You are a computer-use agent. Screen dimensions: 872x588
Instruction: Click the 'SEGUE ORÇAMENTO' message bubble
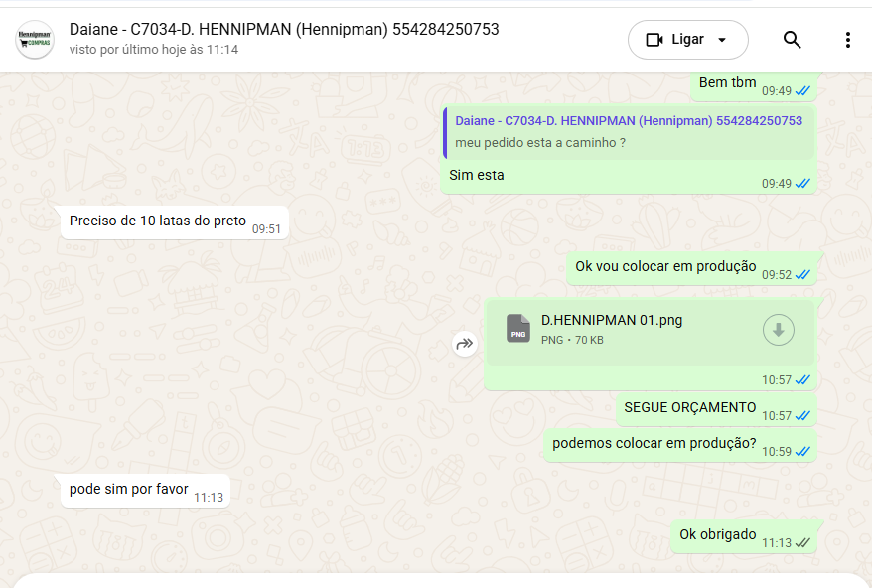(x=716, y=409)
